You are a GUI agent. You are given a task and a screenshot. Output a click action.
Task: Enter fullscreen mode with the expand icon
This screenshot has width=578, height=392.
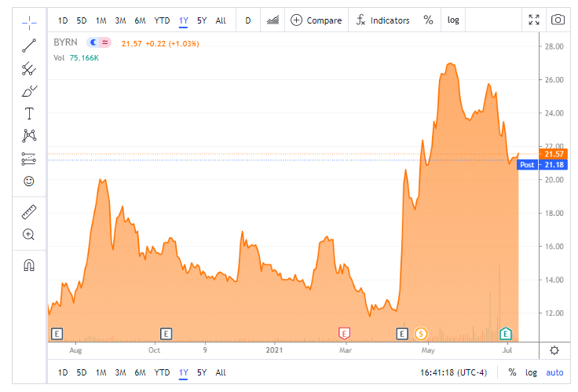[x=534, y=20]
